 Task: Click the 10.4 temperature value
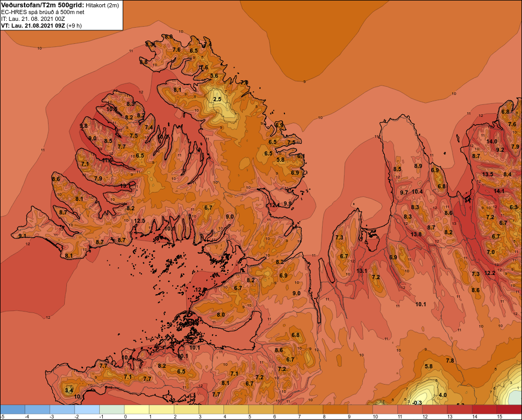(x=417, y=191)
